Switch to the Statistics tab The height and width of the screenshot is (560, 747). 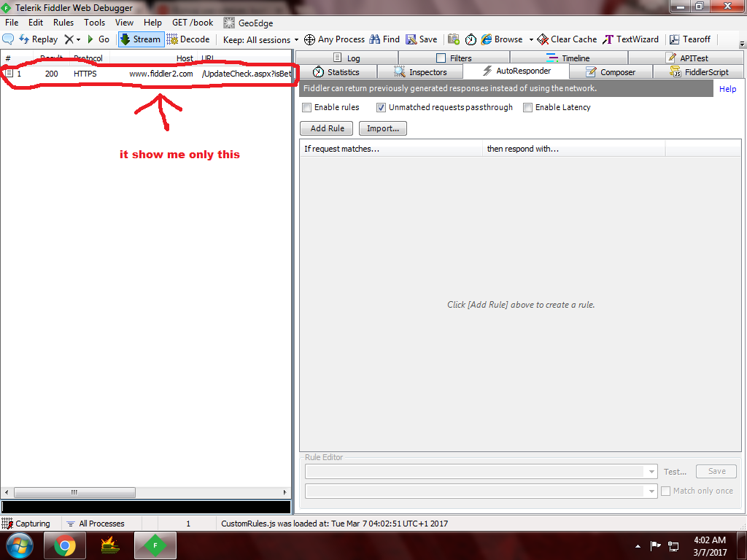[x=336, y=72]
